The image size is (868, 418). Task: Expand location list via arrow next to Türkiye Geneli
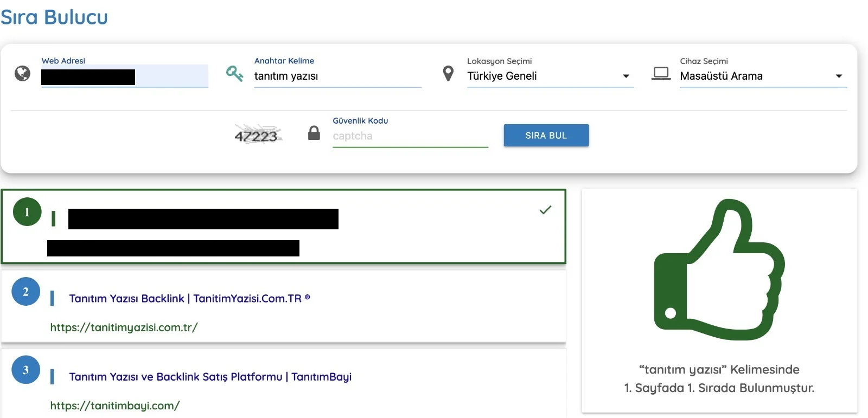click(x=626, y=76)
